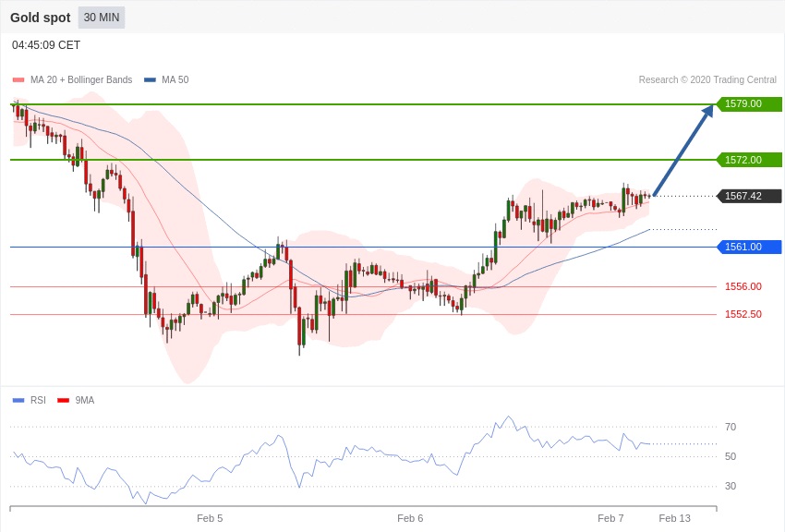The width and height of the screenshot is (785, 532).
Task: Click the RSI 70 level axis label
Action: [x=731, y=427]
